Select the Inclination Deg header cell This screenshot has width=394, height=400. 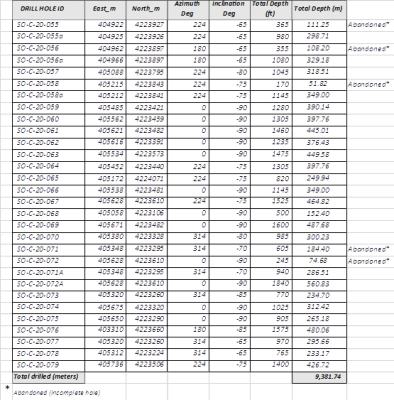coord(230,9)
